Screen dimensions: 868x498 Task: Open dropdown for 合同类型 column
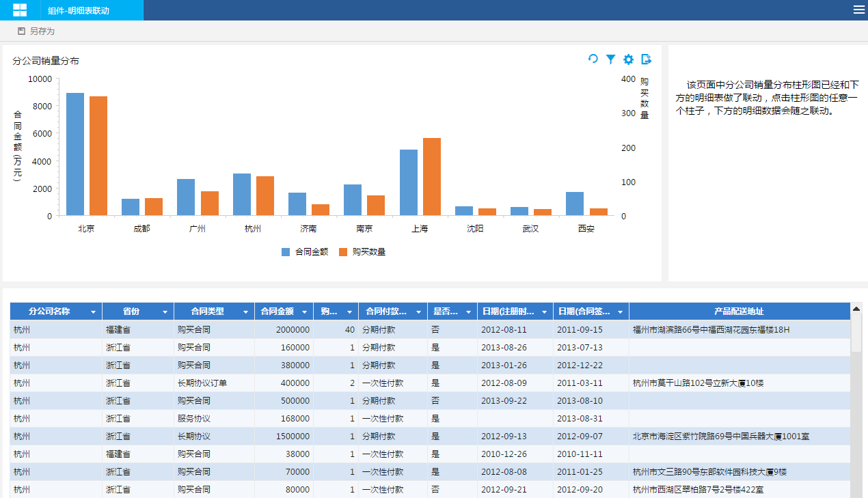tap(245, 312)
